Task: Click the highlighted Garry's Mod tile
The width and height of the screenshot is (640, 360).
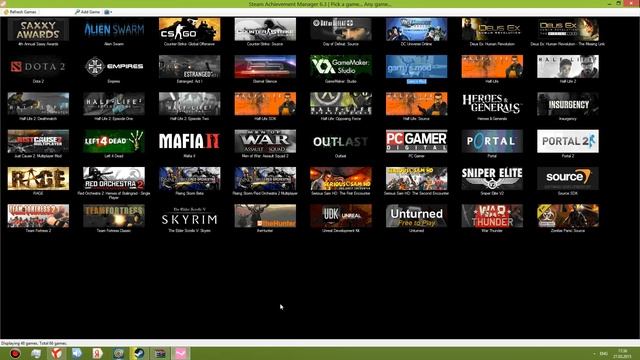Action: point(416,67)
